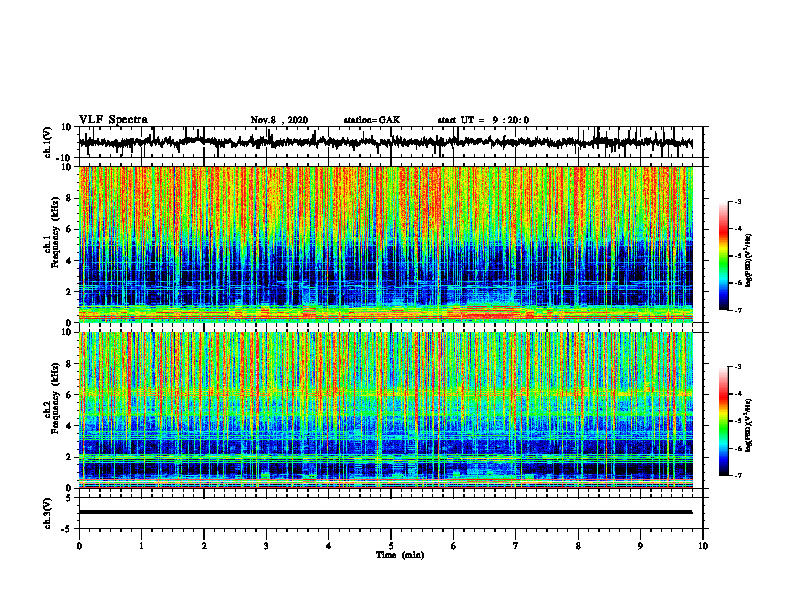This screenshot has width=792, height=612.
Task: Click the "ch.1(V)" waveform axis label
Action: coord(48,142)
